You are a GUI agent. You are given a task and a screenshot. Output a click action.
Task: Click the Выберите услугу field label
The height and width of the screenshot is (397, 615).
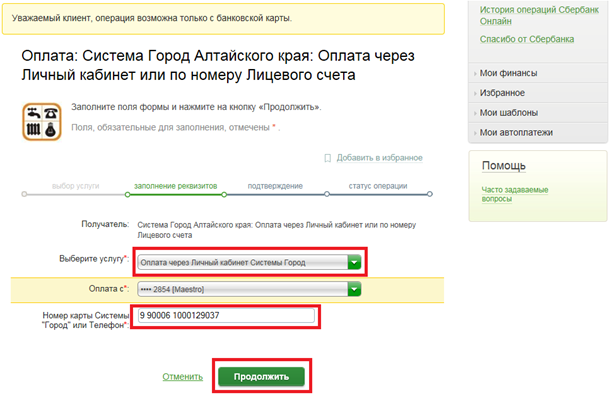click(x=94, y=259)
